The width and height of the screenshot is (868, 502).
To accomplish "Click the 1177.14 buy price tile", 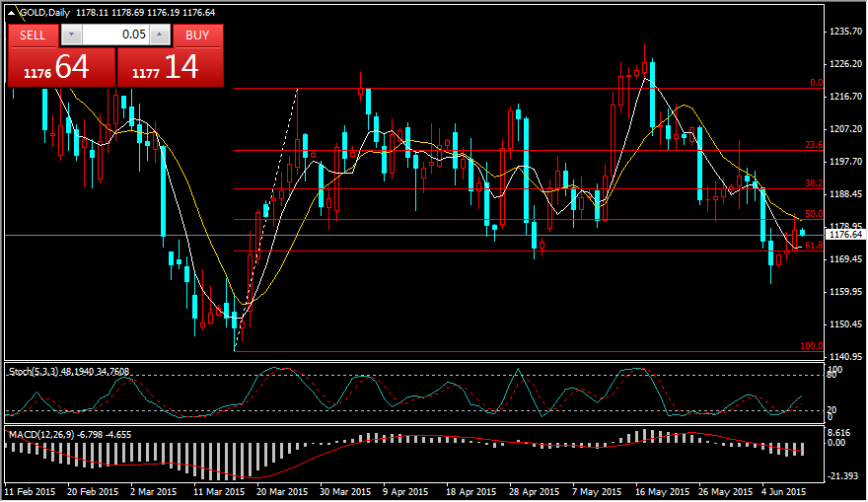I will pyautogui.click(x=169, y=67).
